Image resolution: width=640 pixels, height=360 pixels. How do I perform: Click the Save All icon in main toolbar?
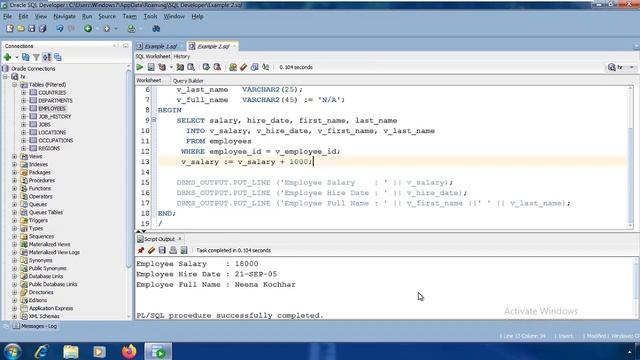coord(42,29)
